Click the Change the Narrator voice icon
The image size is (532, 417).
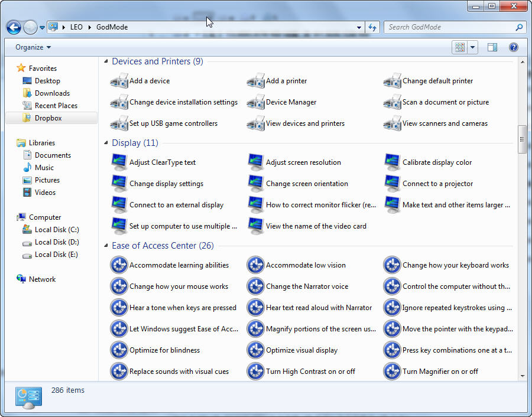(x=255, y=286)
